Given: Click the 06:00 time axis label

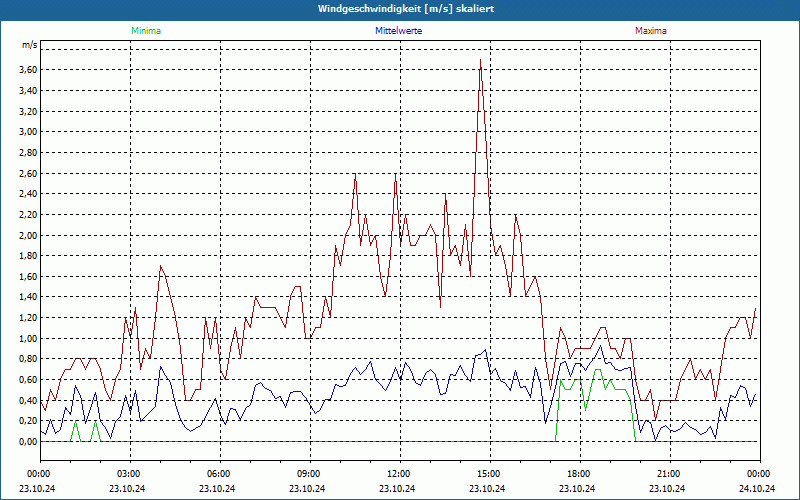Looking at the screenshot, I should [x=220, y=474].
